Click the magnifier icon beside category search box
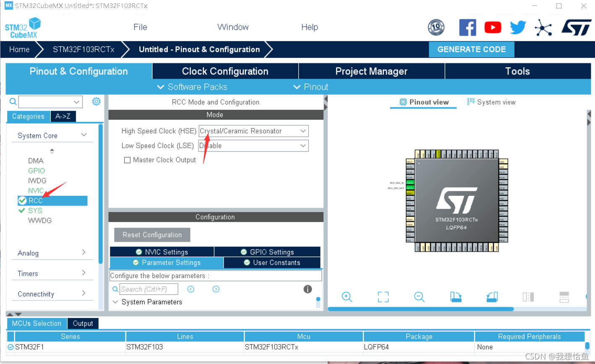 click(x=13, y=101)
